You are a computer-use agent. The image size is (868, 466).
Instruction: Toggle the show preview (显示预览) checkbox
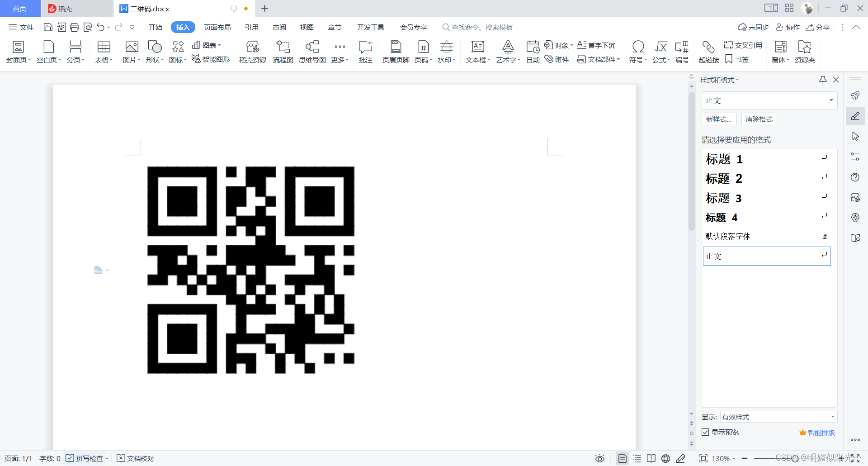[705, 432]
